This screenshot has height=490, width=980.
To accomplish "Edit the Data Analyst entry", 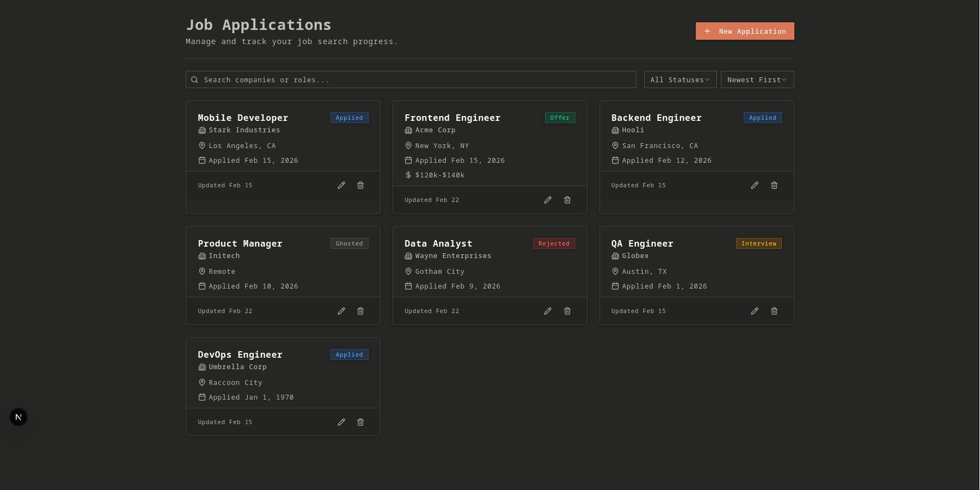I will 548,311.
